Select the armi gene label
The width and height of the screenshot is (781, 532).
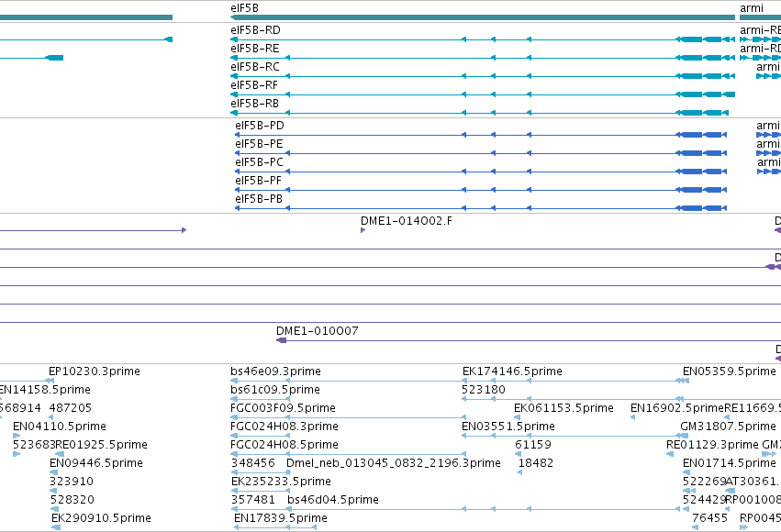(x=752, y=8)
